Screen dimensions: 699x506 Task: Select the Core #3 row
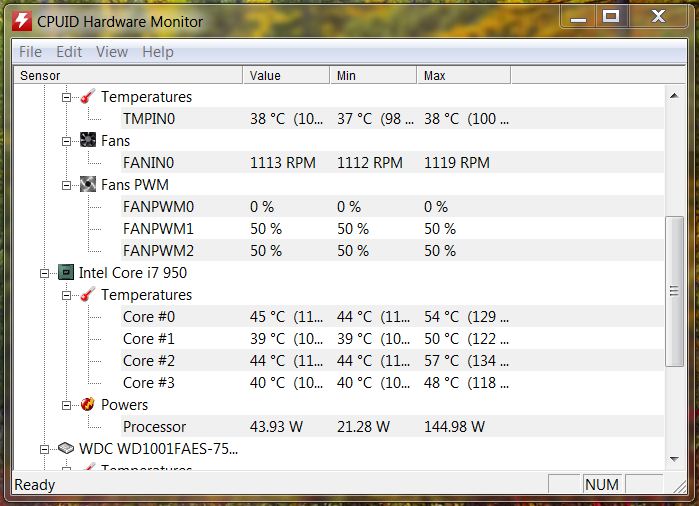[x=392, y=383]
